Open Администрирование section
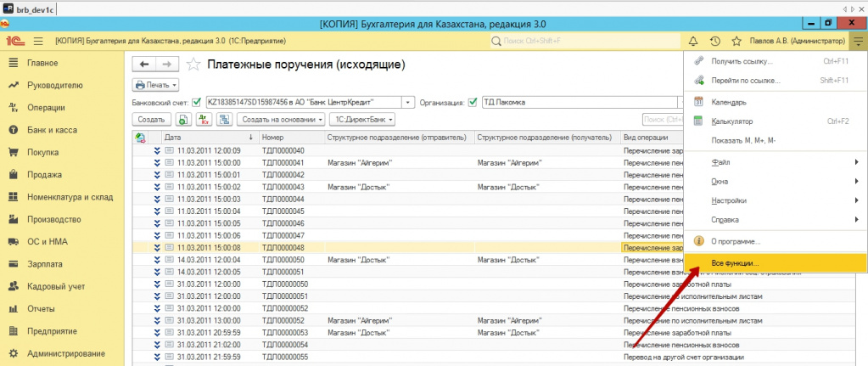Screen dimensions: 868x366 tap(66, 354)
